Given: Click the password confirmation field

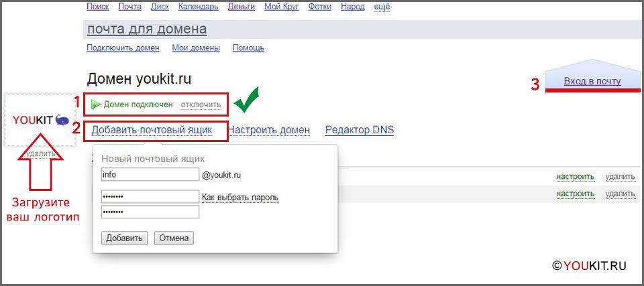Looking at the screenshot, I should pyautogui.click(x=150, y=212).
